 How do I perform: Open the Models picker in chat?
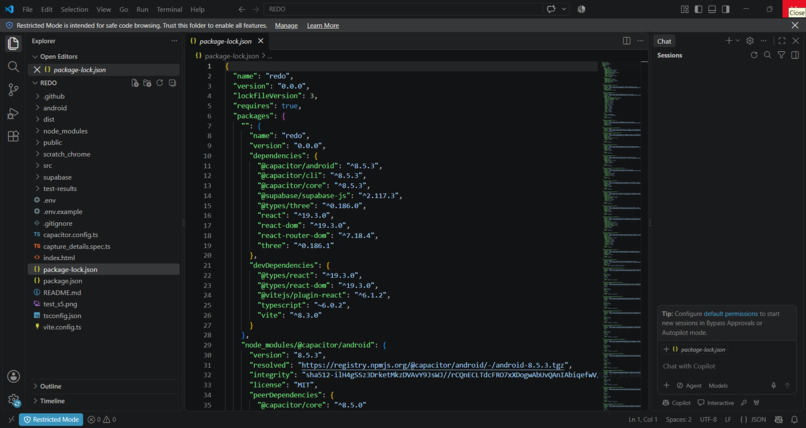click(718, 385)
